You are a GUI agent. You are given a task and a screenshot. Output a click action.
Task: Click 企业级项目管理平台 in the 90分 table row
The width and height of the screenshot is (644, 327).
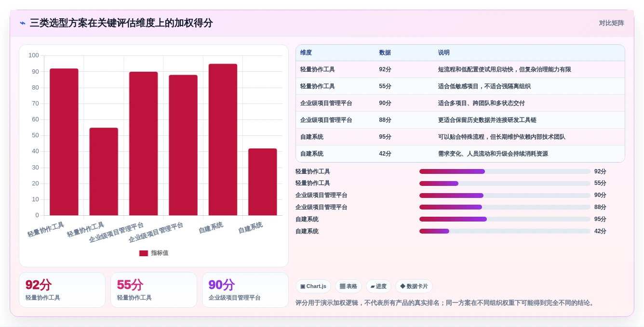326,104
